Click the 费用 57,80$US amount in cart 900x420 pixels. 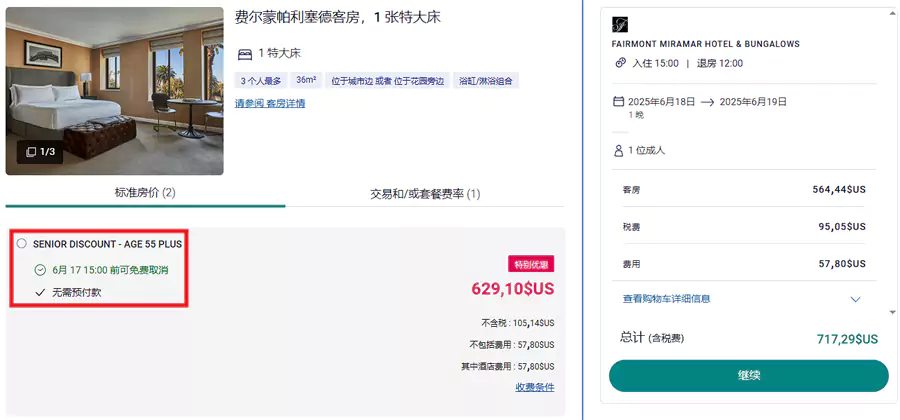coord(842,264)
